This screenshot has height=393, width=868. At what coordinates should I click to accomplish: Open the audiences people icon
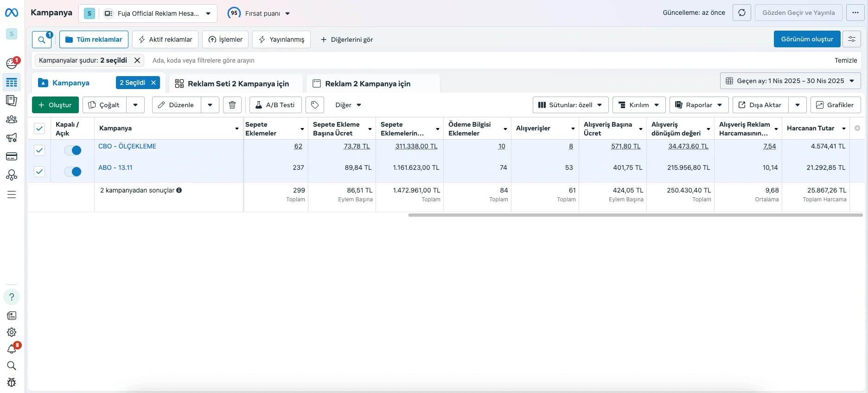(12, 119)
